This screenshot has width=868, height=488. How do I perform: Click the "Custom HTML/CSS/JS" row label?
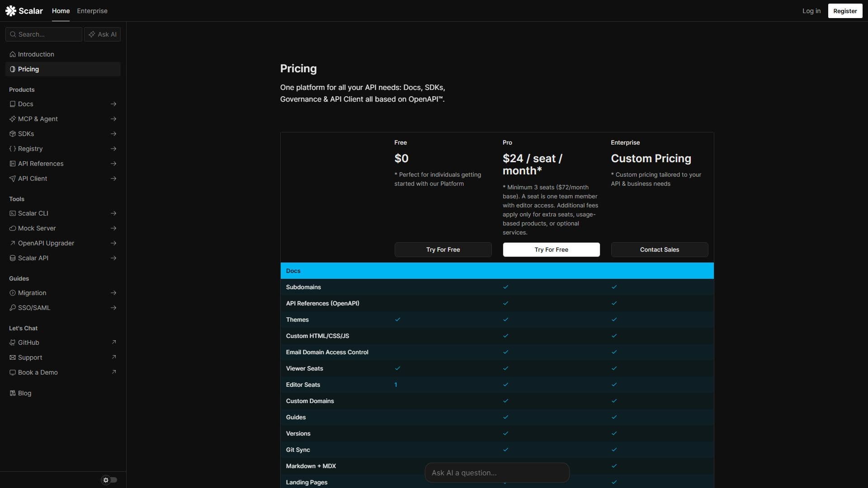coord(317,336)
